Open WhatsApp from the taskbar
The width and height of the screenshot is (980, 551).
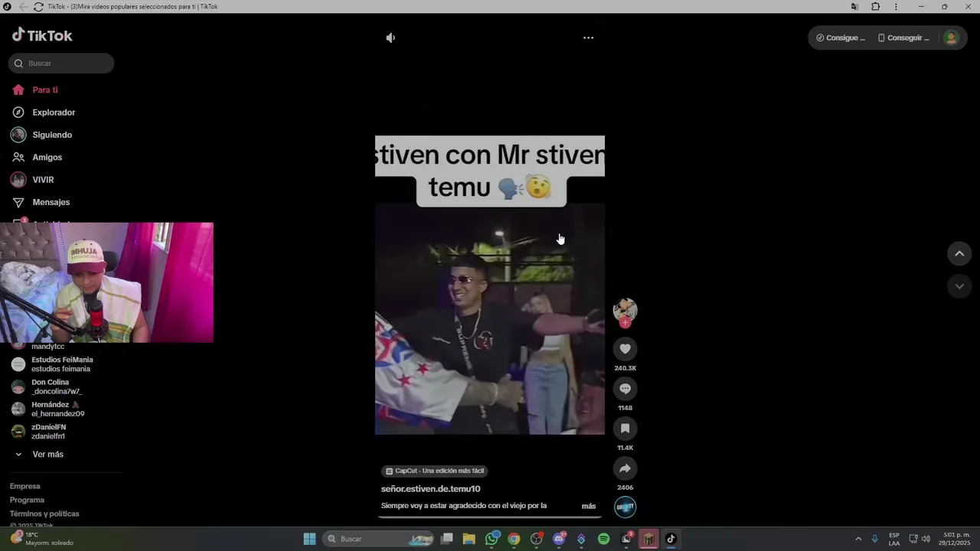(x=492, y=539)
